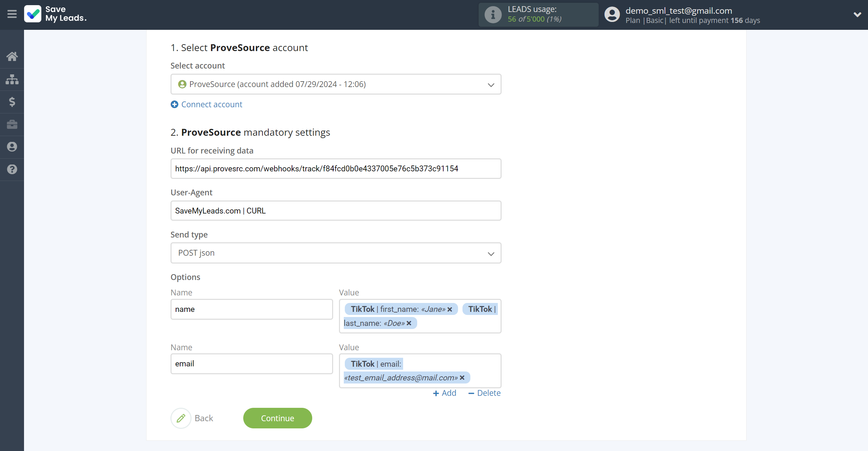Remove TikTok last_name tag from name value
The height and width of the screenshot is (451, 868).
coord(409,323)
